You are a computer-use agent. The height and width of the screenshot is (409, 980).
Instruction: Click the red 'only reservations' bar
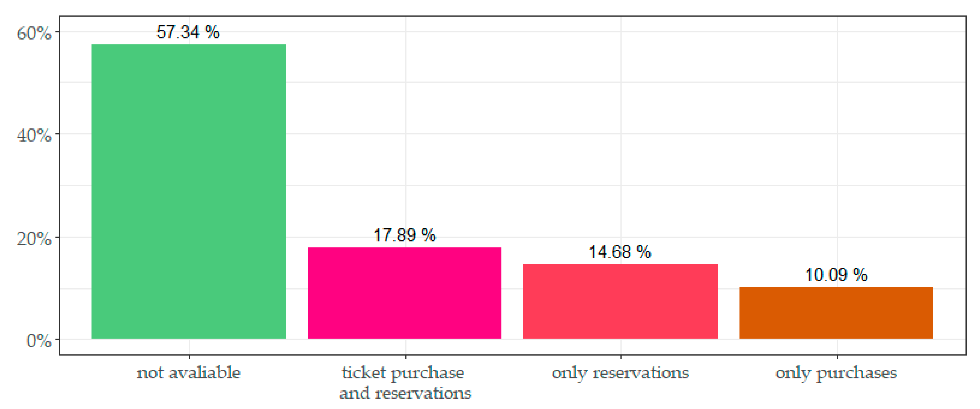pyautogui.click(x=620, y=301)
